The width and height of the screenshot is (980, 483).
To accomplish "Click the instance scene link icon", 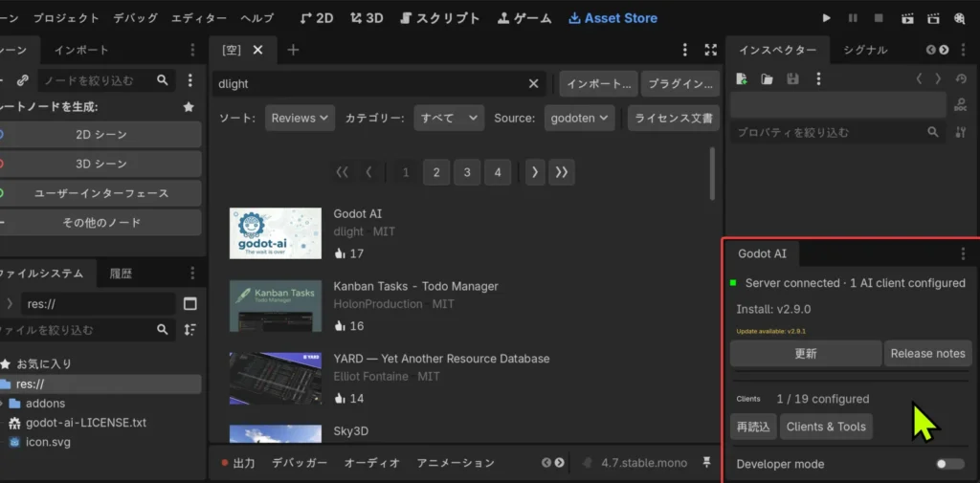I will tap(23, 80).
